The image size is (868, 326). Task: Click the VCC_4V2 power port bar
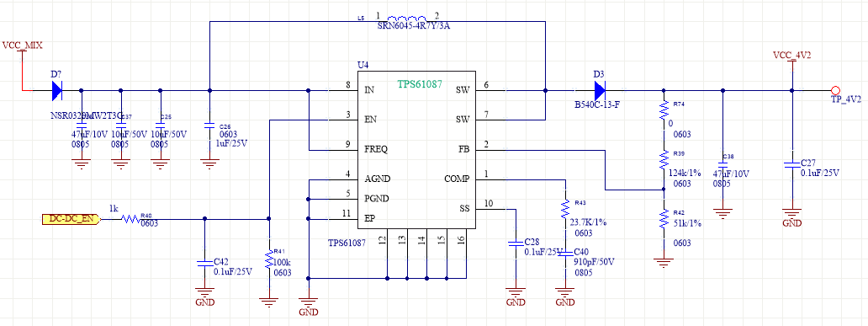791,61
